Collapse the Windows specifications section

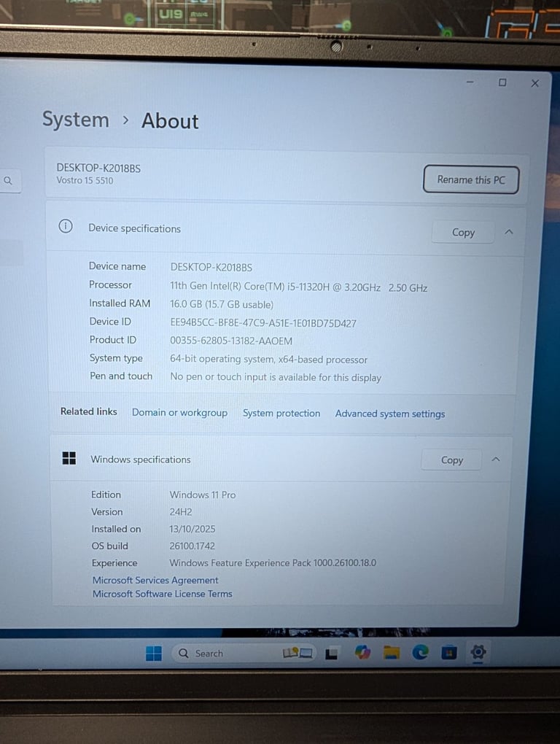(x=496, y=460)
